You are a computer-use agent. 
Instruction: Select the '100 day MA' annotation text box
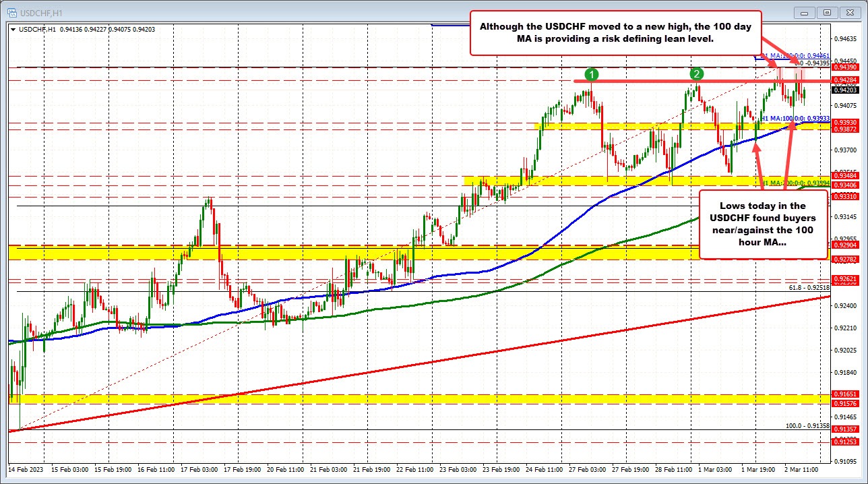tap(615, 32)
